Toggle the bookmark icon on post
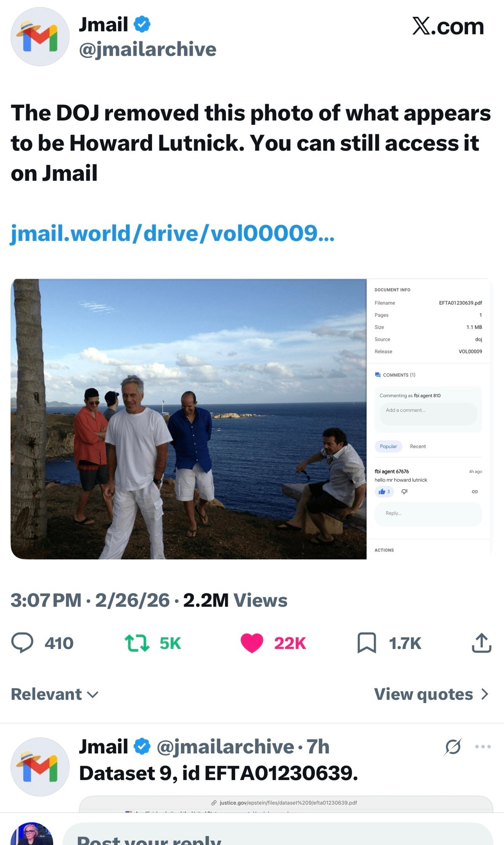The height and width of the screenshot is (845, 504). coord(366,643)
